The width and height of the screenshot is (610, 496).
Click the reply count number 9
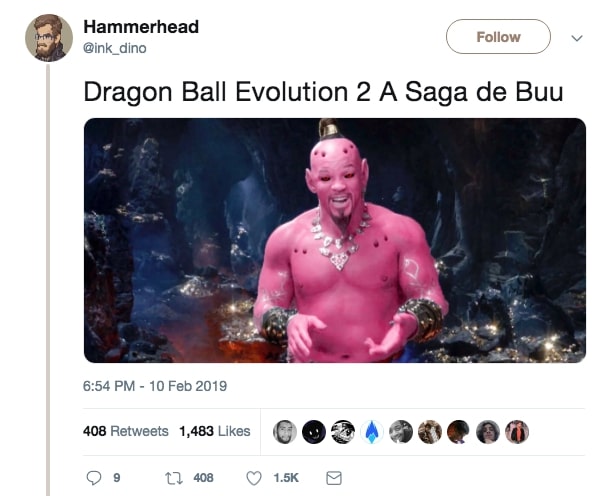coord(116,478)
